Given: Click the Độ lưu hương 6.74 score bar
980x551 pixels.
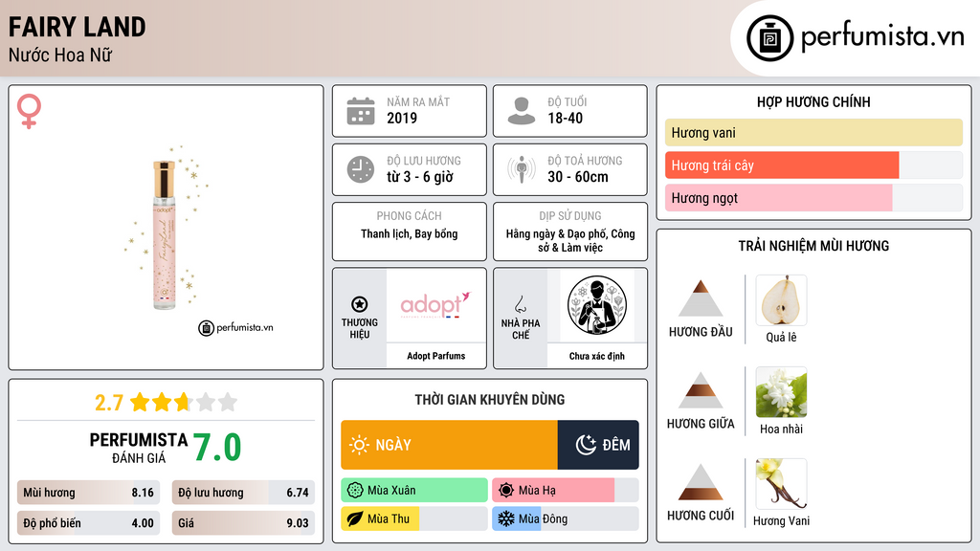Looking at the screenshot, I should [243, 493].
